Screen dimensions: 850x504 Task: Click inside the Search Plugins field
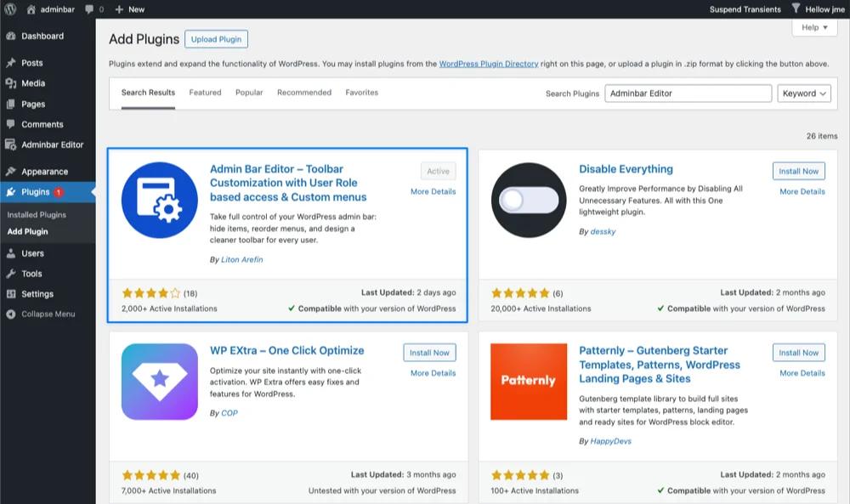[x=688, y=93]
